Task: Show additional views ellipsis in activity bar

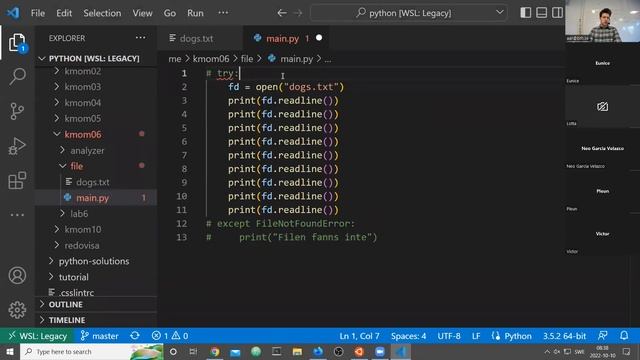Action: pyautogui.click(x=17, y=215)
